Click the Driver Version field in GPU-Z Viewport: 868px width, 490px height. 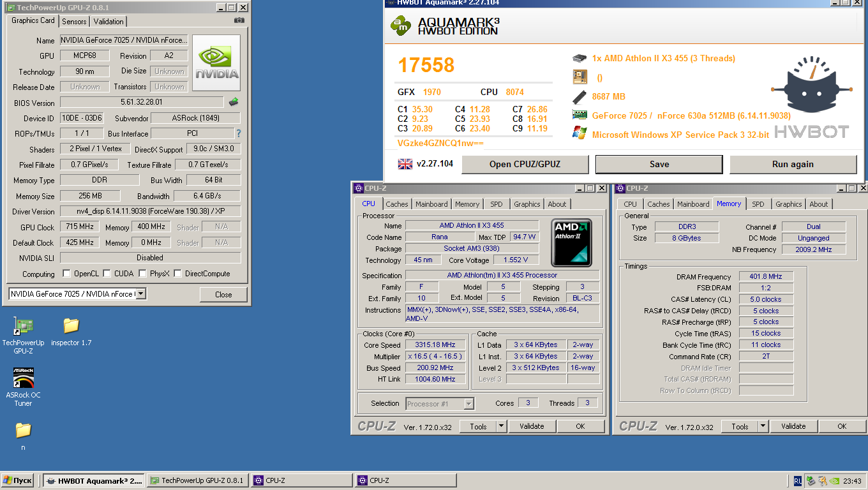point(150,211)
